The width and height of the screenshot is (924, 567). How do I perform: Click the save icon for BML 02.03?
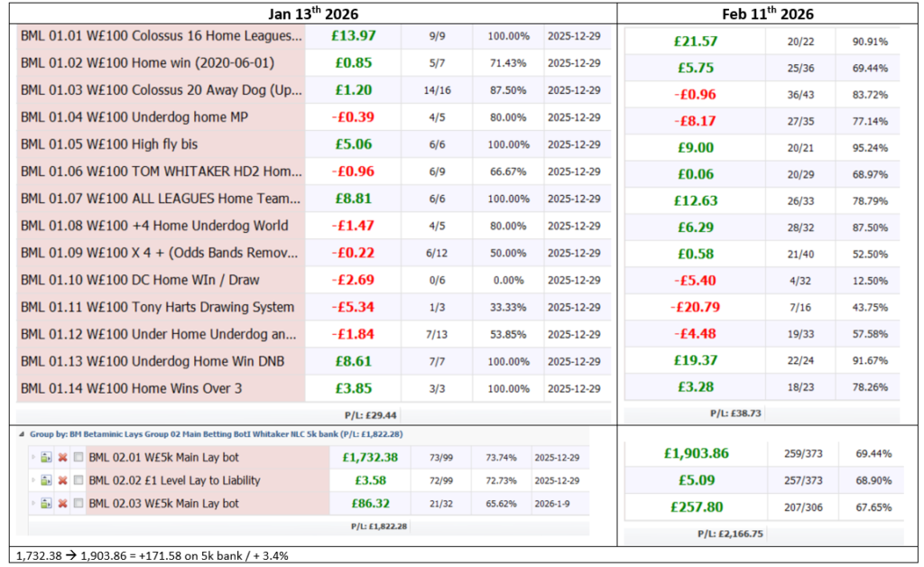click(x=47, y=504)
